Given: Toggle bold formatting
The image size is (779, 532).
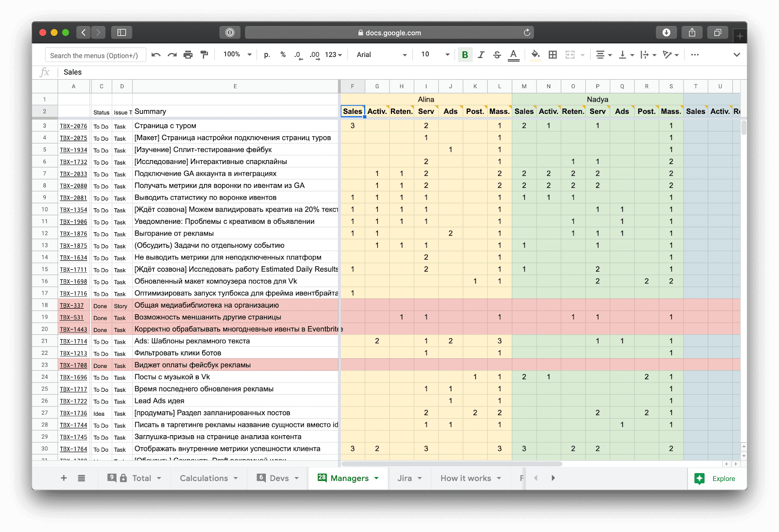Looking at the screenshot, I should (x=465, y=55).
